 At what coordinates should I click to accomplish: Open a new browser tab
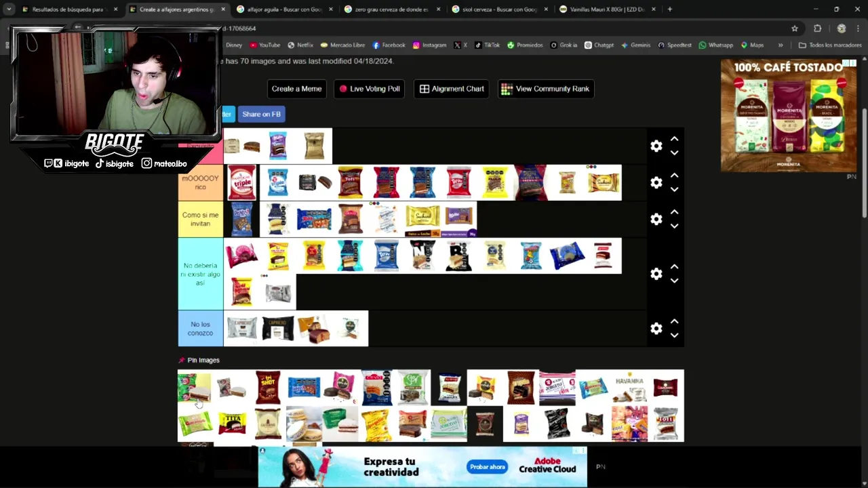[669, 9]
